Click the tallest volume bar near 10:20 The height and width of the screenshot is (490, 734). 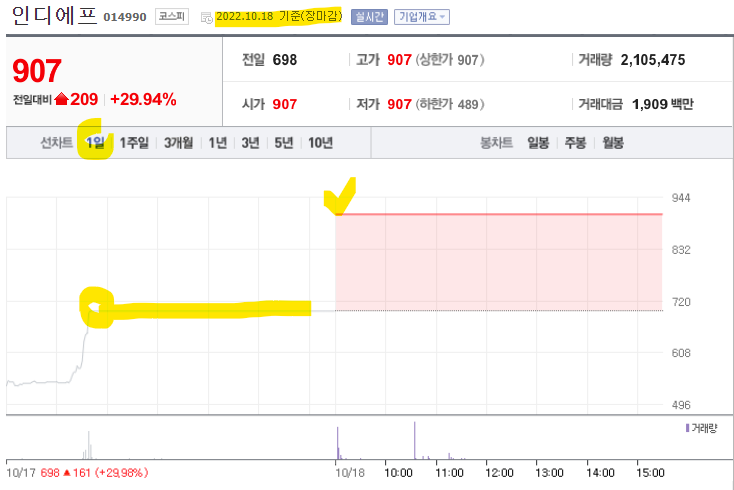coord(414,440)
